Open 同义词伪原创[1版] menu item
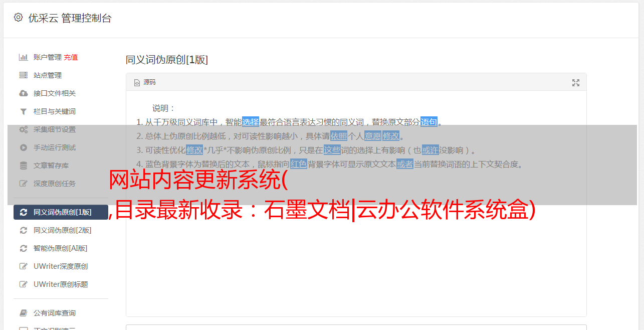 (61, 212)
